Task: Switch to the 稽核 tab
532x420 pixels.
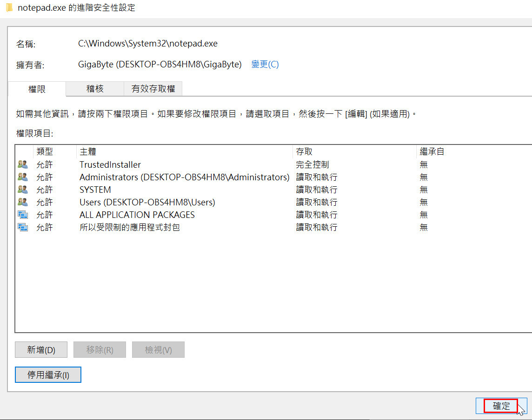Action: coord(95,89)
